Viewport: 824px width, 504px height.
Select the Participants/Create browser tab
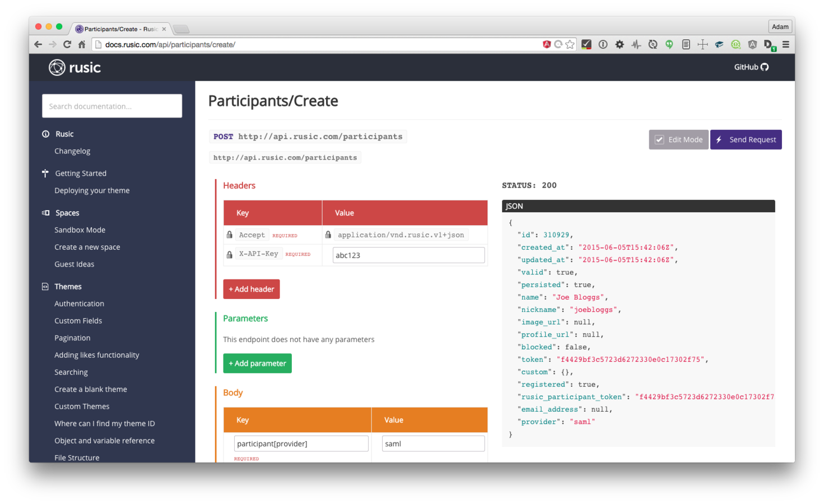tap(120, 29)
